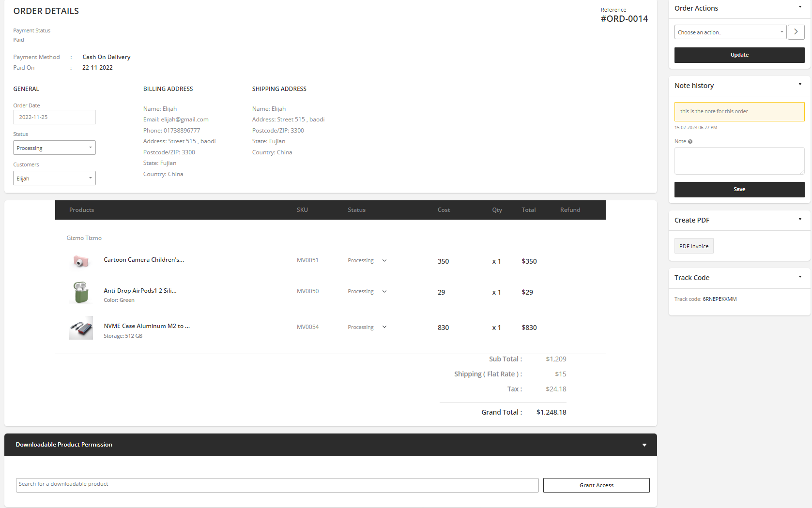
Task: Collapse the Note history panel
Action: [799, 85]
